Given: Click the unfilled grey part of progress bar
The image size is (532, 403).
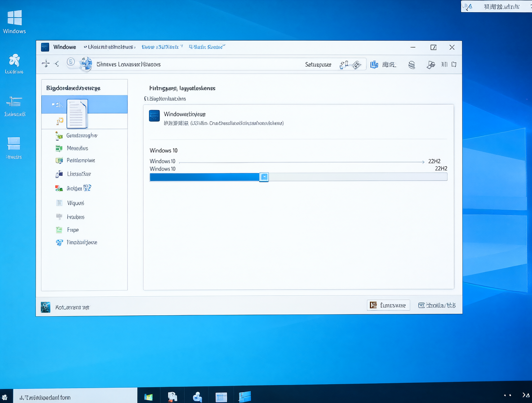Looking at the screenshot, I should pyautogui.click(x=358, y=177).
